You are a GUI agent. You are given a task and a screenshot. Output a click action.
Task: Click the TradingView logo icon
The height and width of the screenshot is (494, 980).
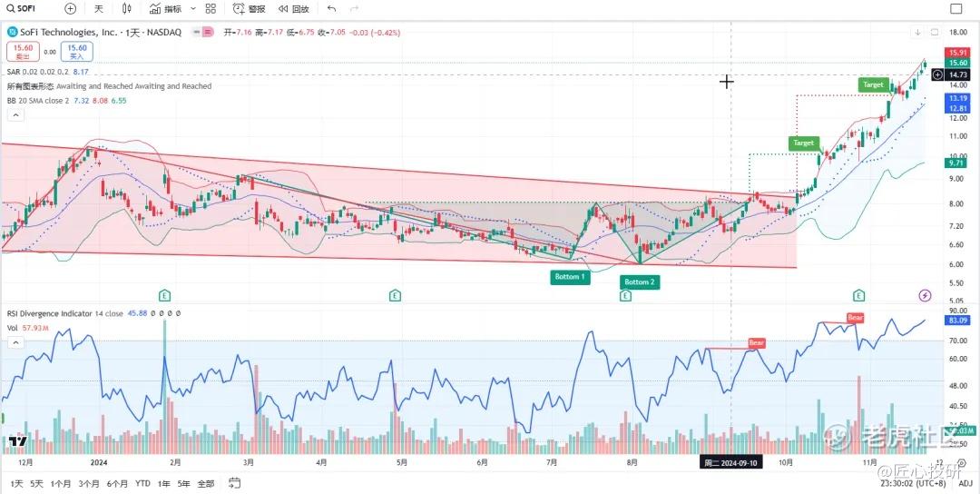tap(17, 441)
